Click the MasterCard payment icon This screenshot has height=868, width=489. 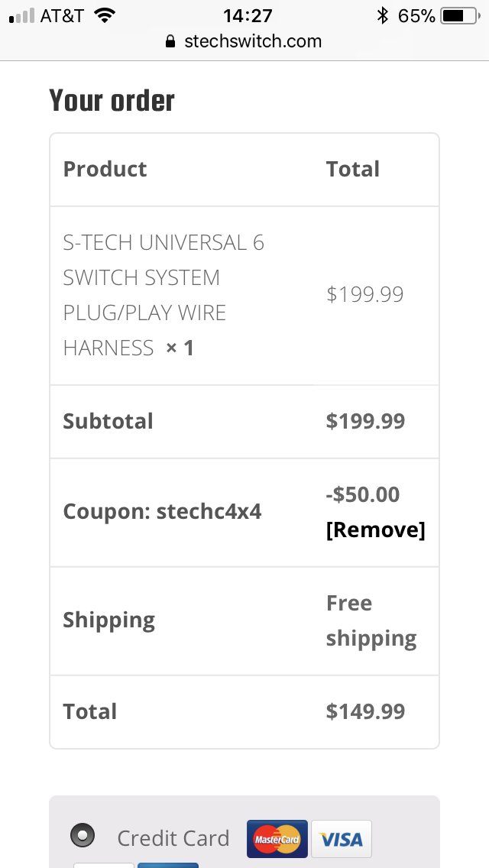tap(277, 839)
